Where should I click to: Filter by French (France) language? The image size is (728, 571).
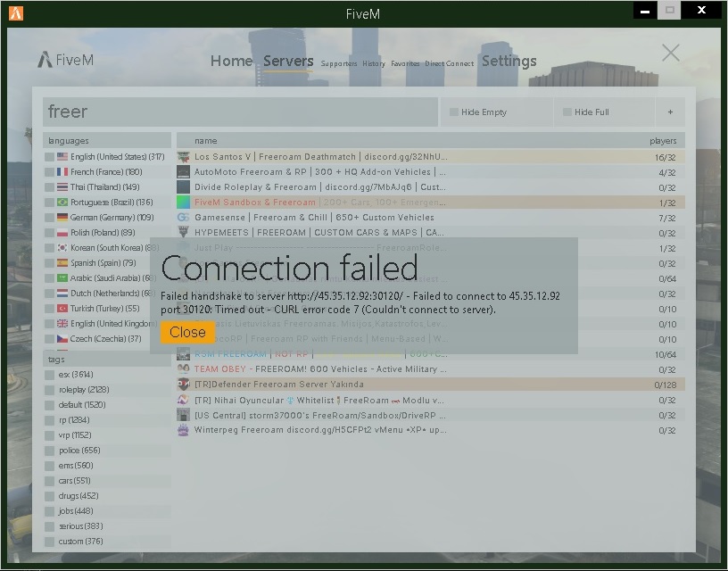[x=107, y=172]
